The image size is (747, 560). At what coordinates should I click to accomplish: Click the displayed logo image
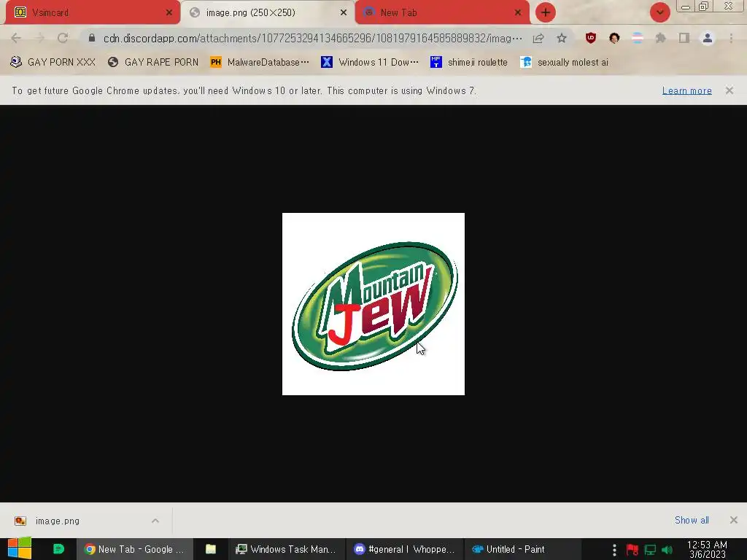(373, 304)
